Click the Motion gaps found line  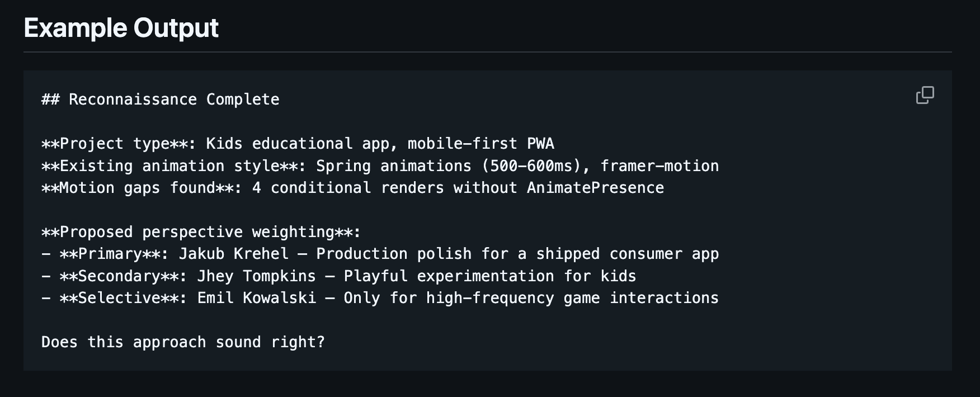click(352, 188)
